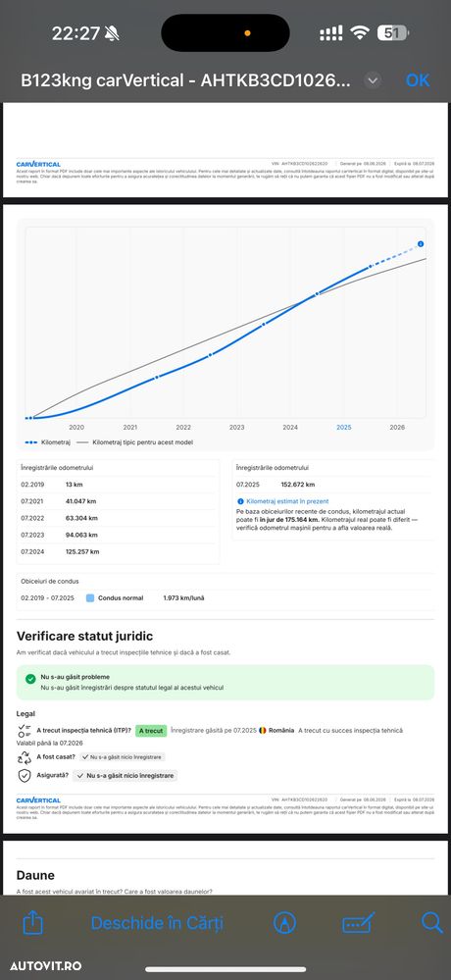Viewport: 451px width, 980px height.
Task: Tap the share icon in bottom toolbar
Action: [30, 922]
